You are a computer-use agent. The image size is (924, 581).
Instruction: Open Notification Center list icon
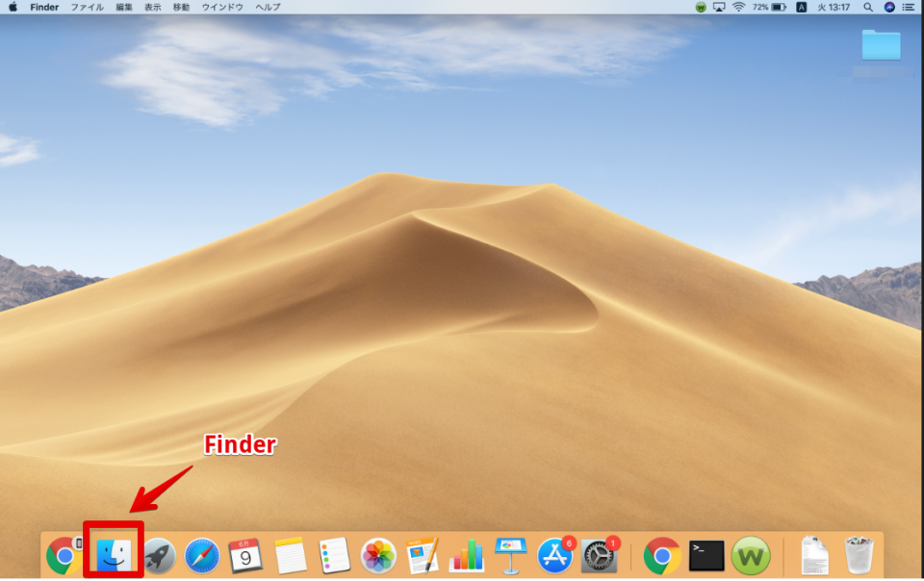point(909,7)
